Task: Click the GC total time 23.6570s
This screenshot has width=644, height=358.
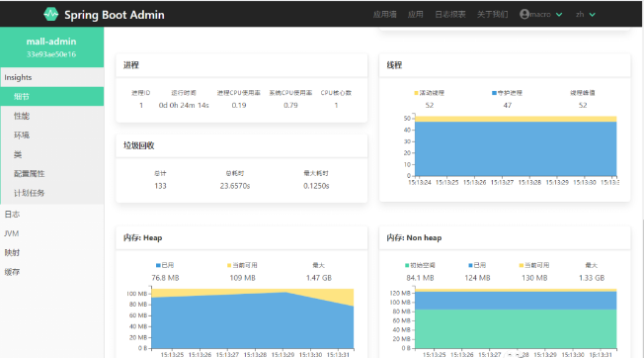Action: coord(235,186)
